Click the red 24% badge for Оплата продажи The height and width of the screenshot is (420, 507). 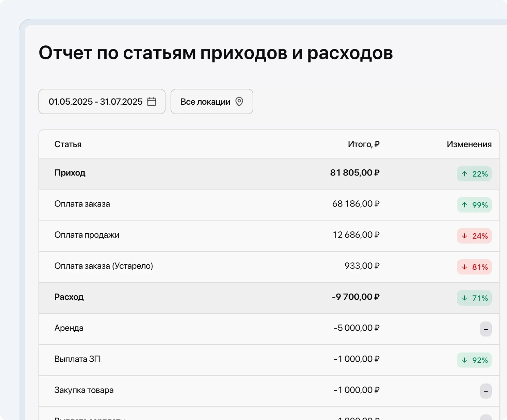[x=474, y=236]
